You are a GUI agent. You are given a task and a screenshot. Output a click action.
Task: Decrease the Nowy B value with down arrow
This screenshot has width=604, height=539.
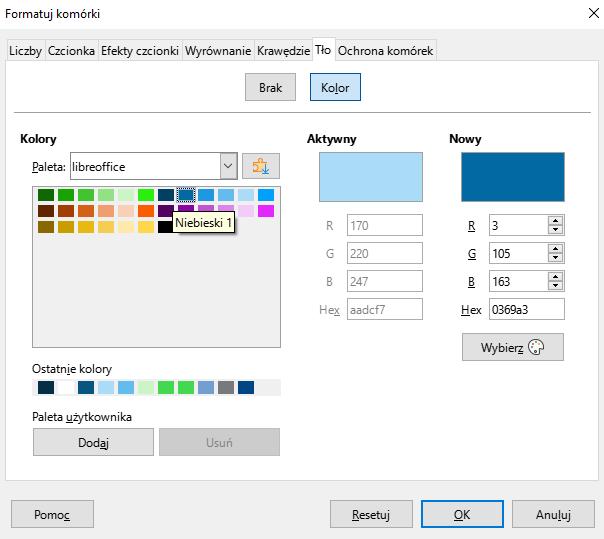pyautogui.click(x=555, y=286)
